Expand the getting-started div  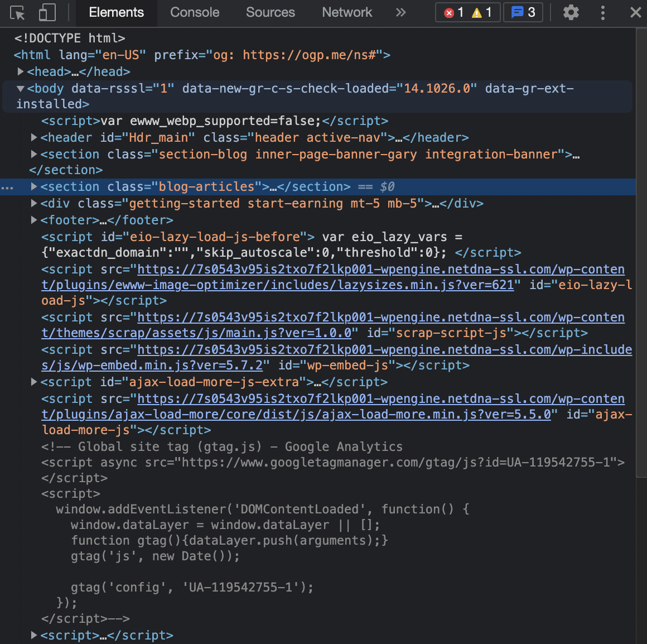[x=34, y=203]
